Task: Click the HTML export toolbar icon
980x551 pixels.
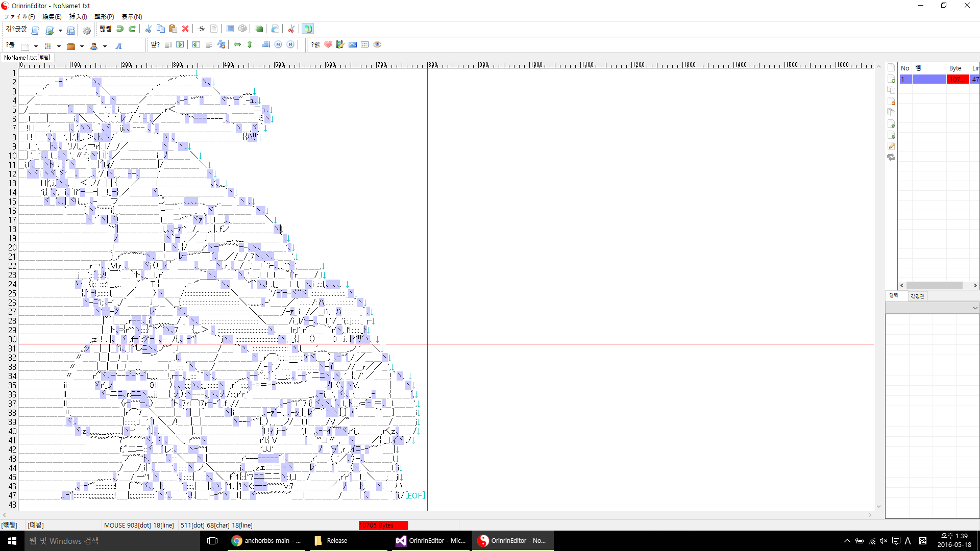Action: click(x=353, y=45)
